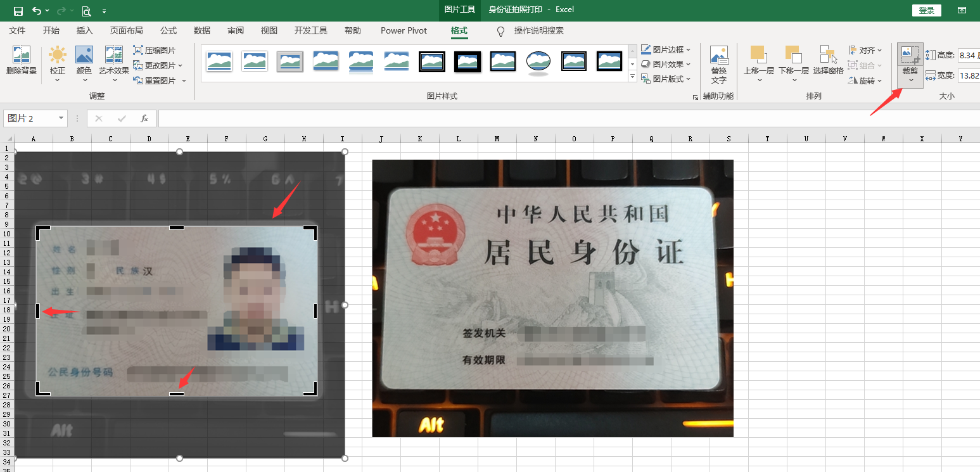Click the fx insert function icon
Viewport: 980px width, 472px height.
click(x=144, y=118)
